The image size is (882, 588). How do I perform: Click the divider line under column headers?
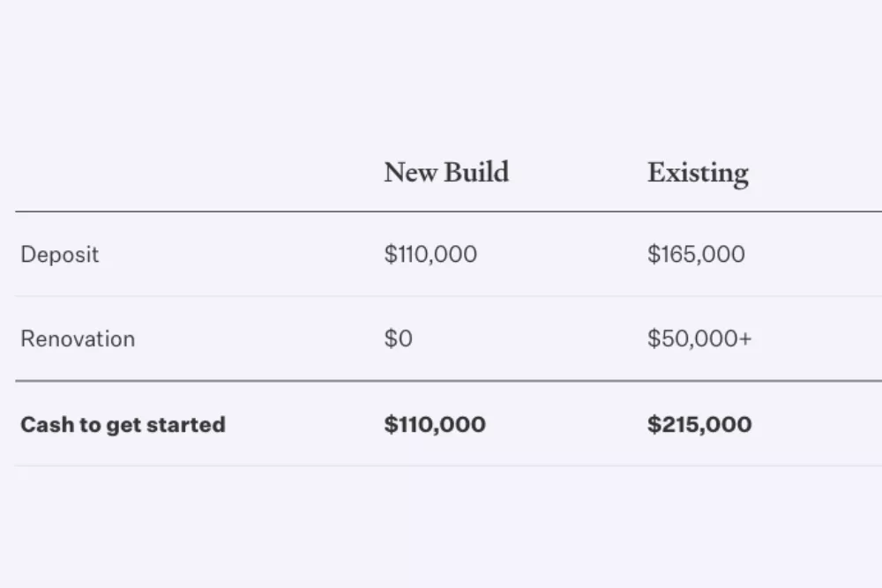click(448, 212)
